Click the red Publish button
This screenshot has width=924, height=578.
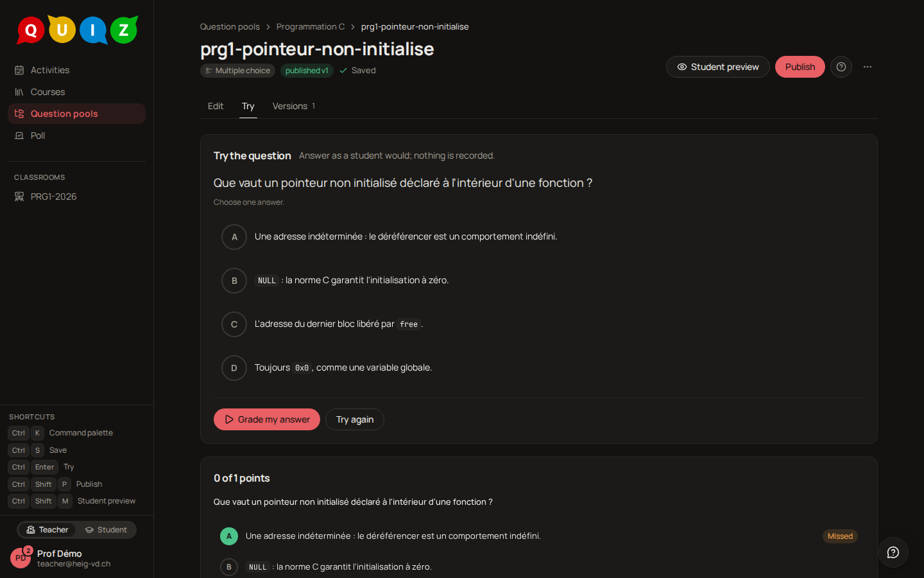tap(800, 67)
